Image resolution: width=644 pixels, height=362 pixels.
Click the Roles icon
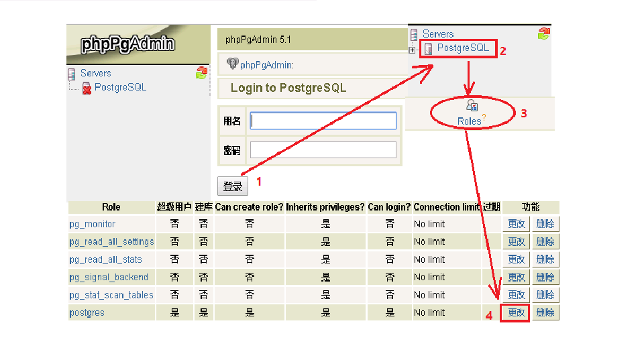pos(472,106)
